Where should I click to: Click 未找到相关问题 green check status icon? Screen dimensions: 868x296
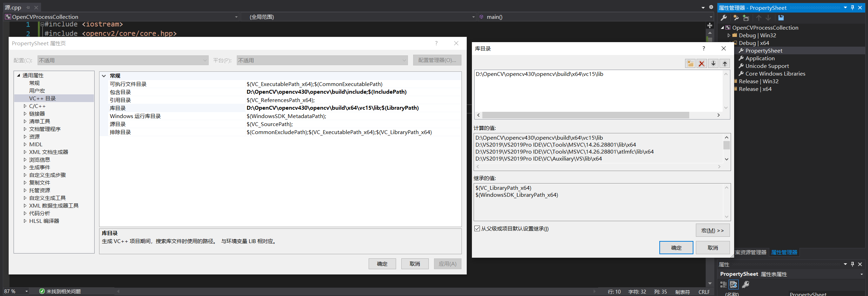(x=42, y=291)
